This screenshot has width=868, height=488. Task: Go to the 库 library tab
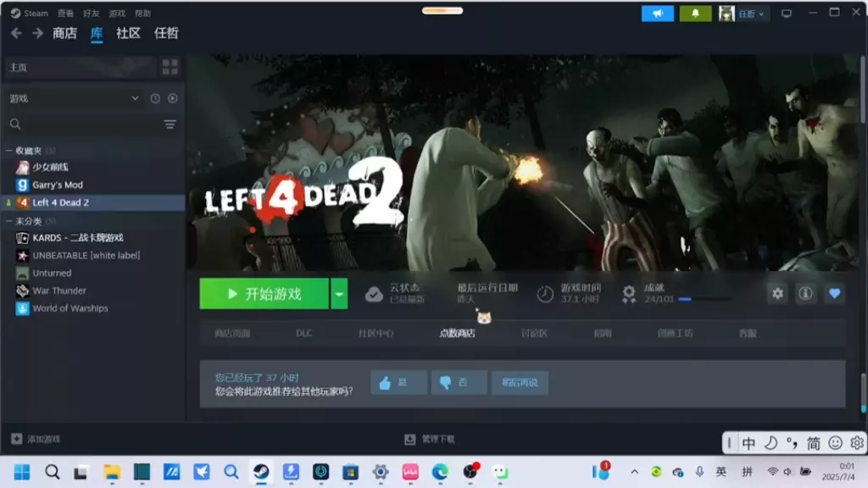coord(97,33)
